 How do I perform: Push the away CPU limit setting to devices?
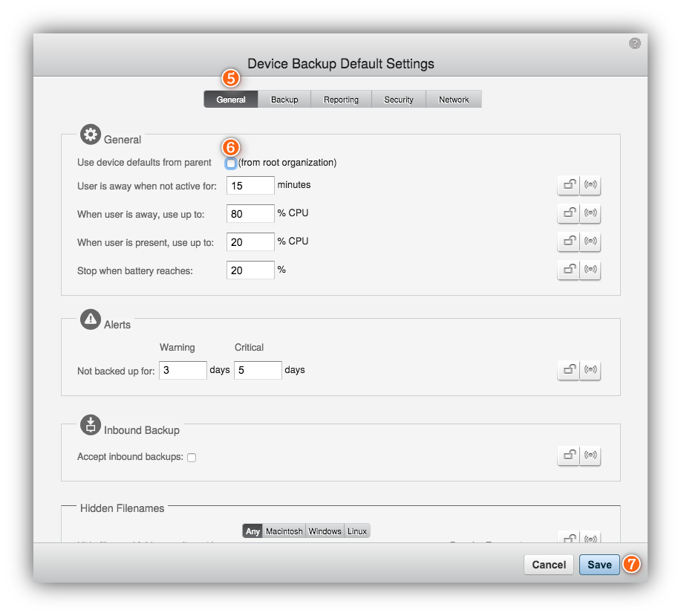(x=590, y=213)
